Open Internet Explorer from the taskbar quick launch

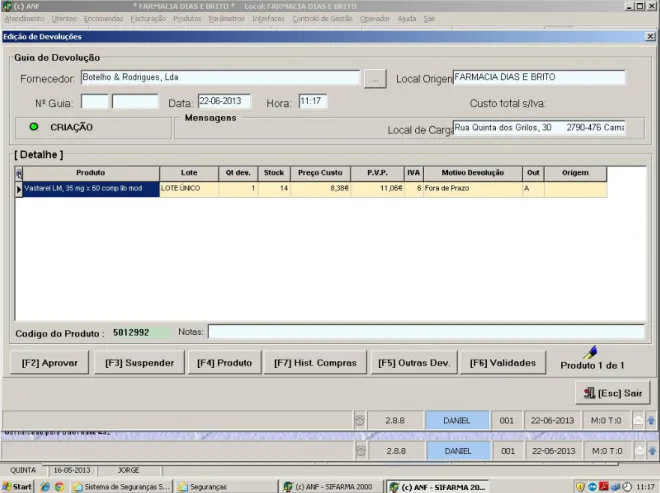[x=45, y=487]
